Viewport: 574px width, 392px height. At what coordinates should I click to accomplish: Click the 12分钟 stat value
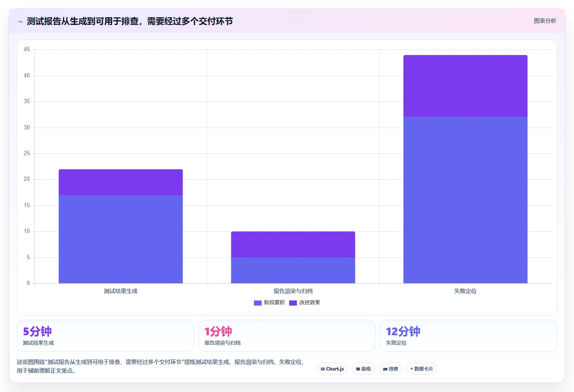tap(403, 331)
